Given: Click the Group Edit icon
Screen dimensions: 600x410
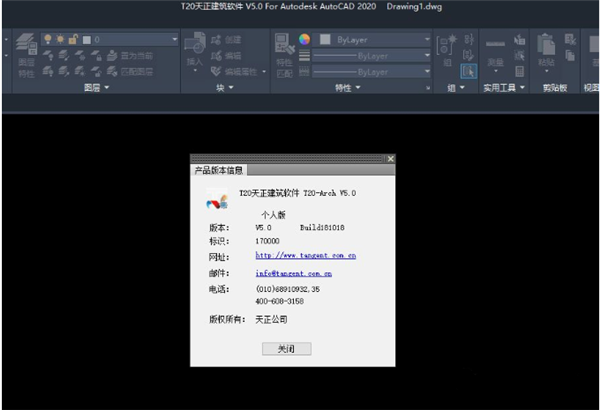Looking at the screenshot, I should 468,55.
